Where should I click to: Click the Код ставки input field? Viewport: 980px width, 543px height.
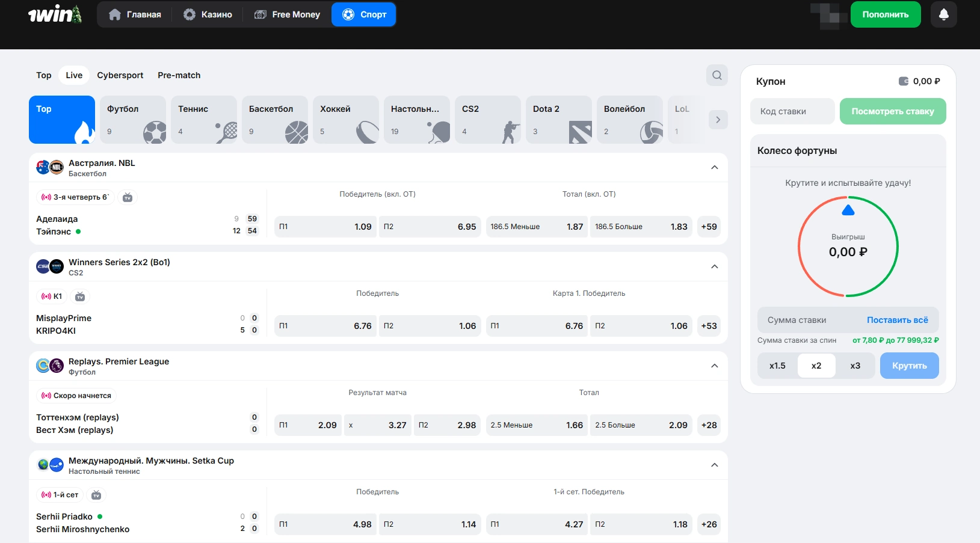tap(792, 111)
